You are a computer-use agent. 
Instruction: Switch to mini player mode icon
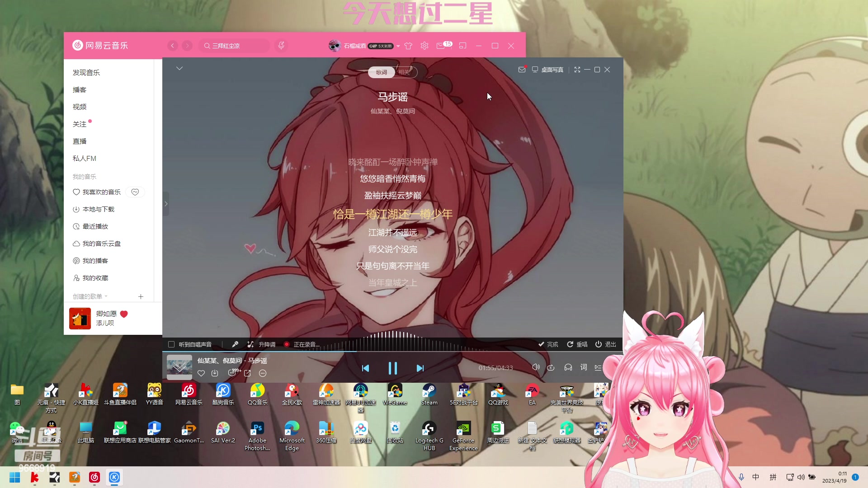click(x=462, y=46)
